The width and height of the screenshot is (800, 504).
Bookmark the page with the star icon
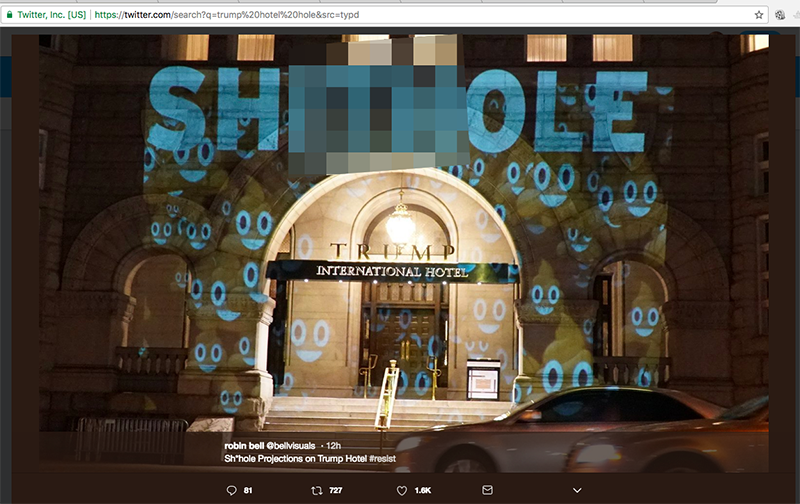click(x=759, y=15)
